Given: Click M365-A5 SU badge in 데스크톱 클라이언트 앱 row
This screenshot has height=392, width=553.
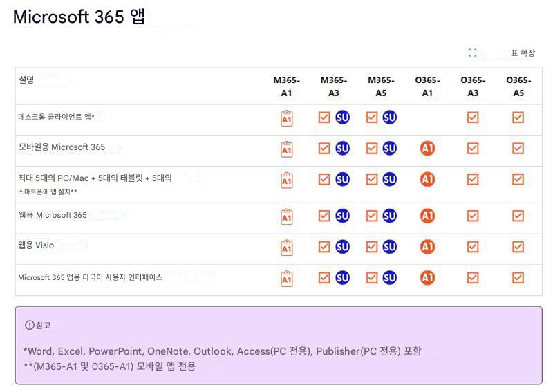Looking at the screenshot, I should pos(390,118).
